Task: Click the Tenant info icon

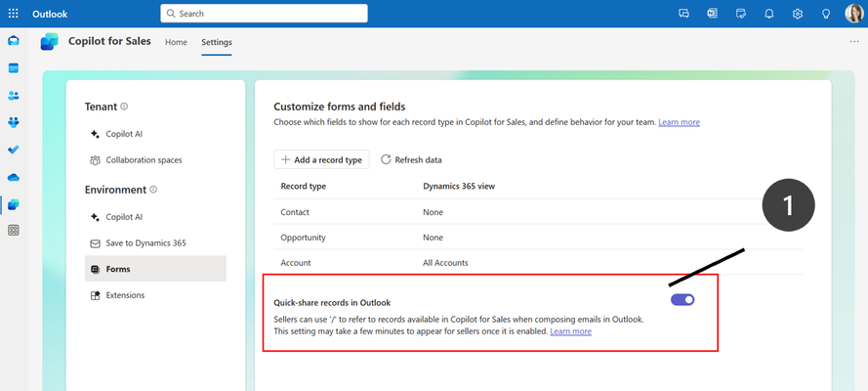Action: [x=124, y=107]
